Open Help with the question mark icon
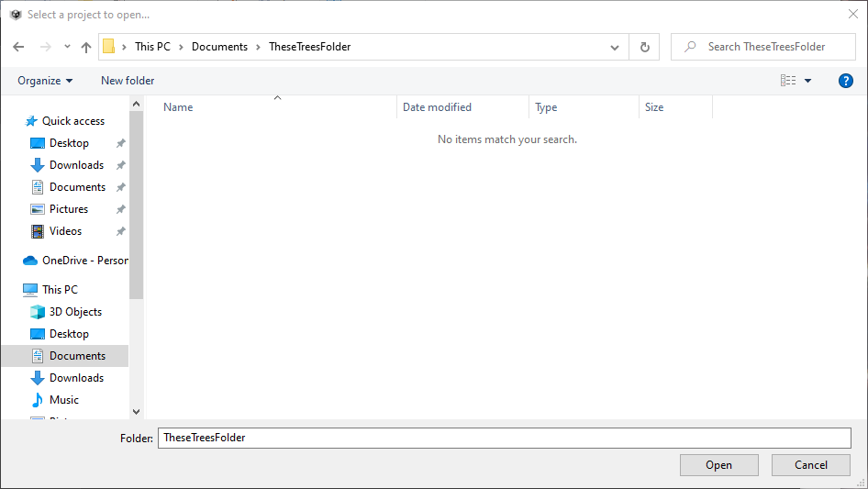The height and width of the screenshot is (489, 868). point(845,81)
